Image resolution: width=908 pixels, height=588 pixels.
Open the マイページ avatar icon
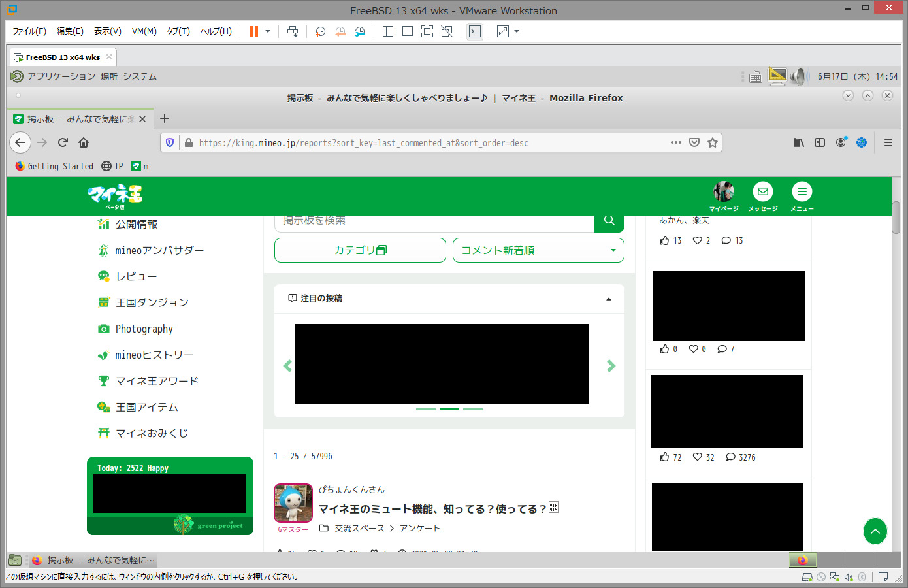[x=723, y=192]
